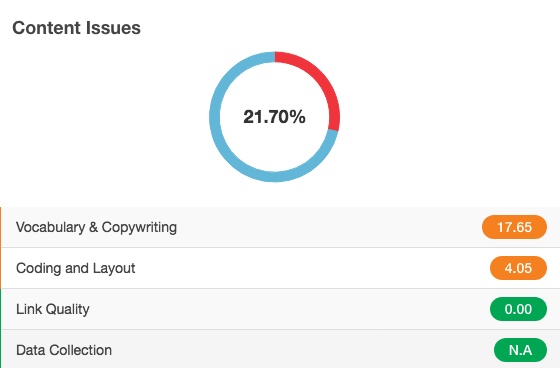This screenshot has height=368, width=560.
Task: Click the Vocabulary & Copywriting label text
Action: [x=96, y=228]
